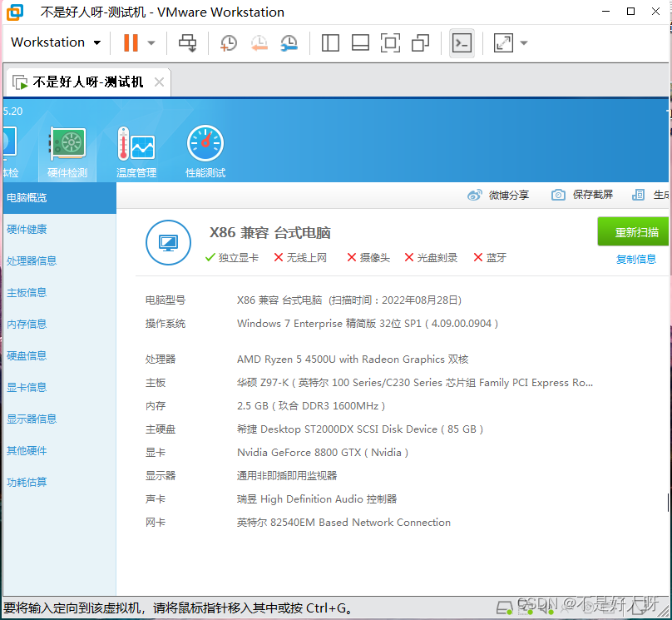672x620 pixels.
Task: Click the Windows 7 Enterprise operating system value
Action: point(368,323)
